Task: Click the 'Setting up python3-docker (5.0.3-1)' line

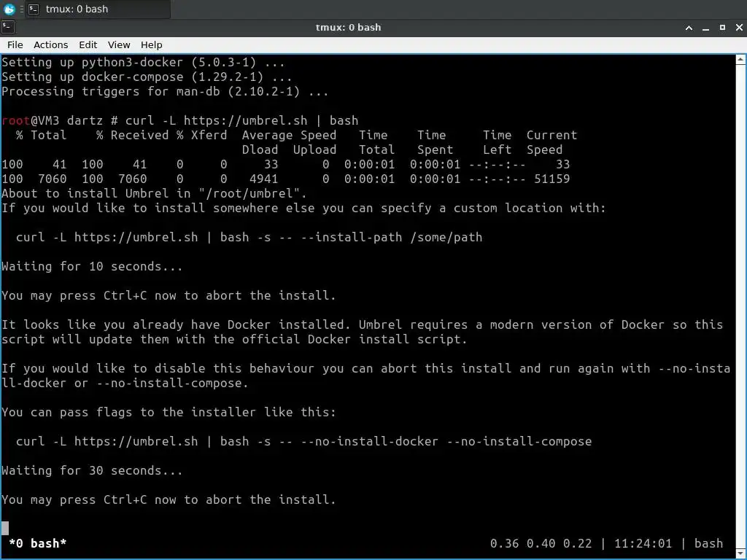Action: pos(143,63)
